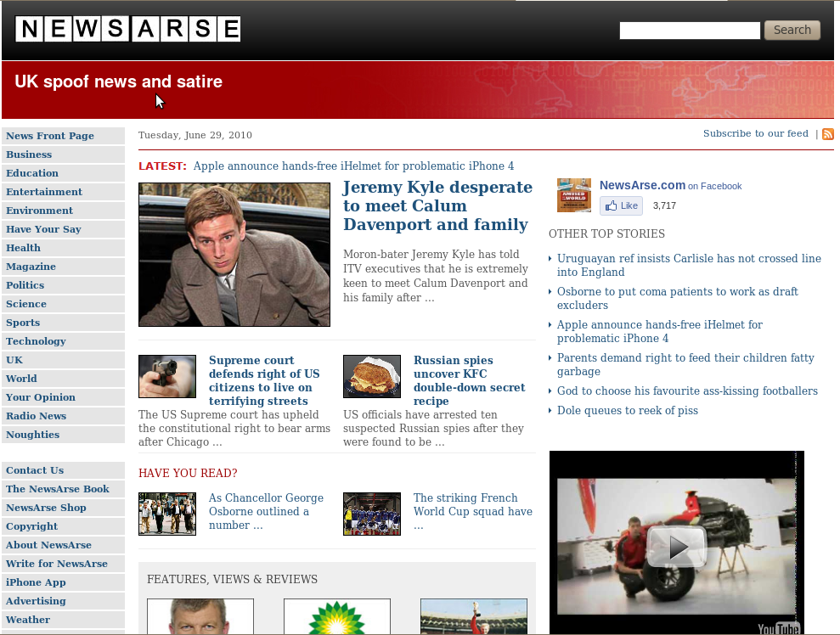
Task: Go to Noughties section
Action: [63, 435]
